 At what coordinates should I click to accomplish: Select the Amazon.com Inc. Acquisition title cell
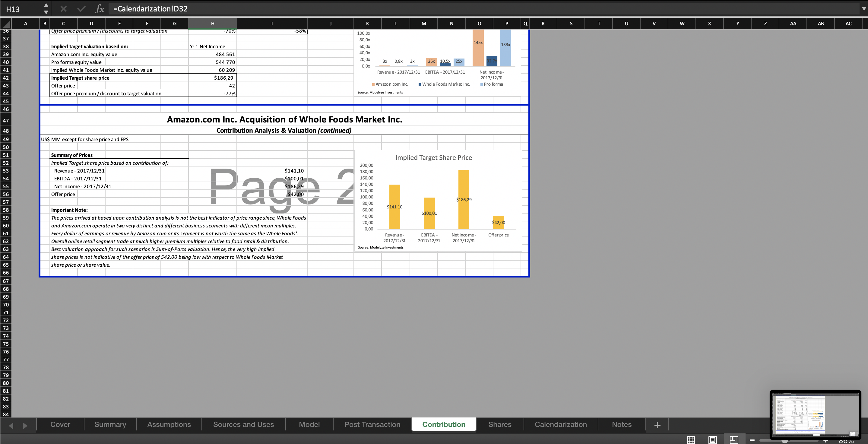pos(284,119)
